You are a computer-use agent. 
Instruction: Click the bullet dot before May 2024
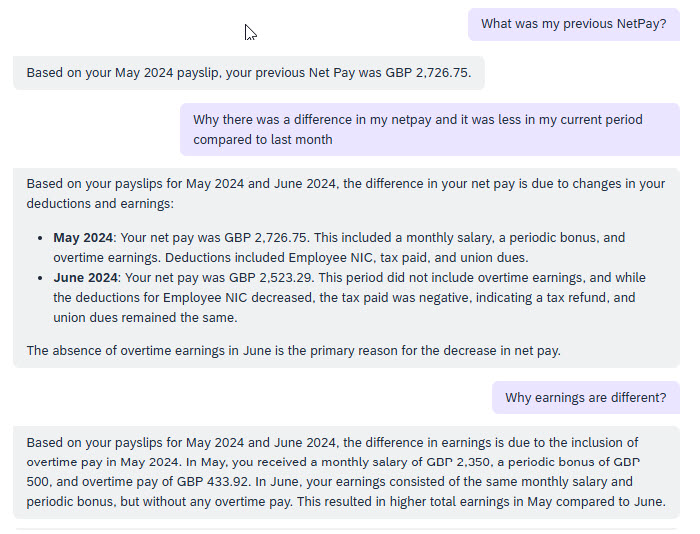pyautogui.click(x=41, y=238)
